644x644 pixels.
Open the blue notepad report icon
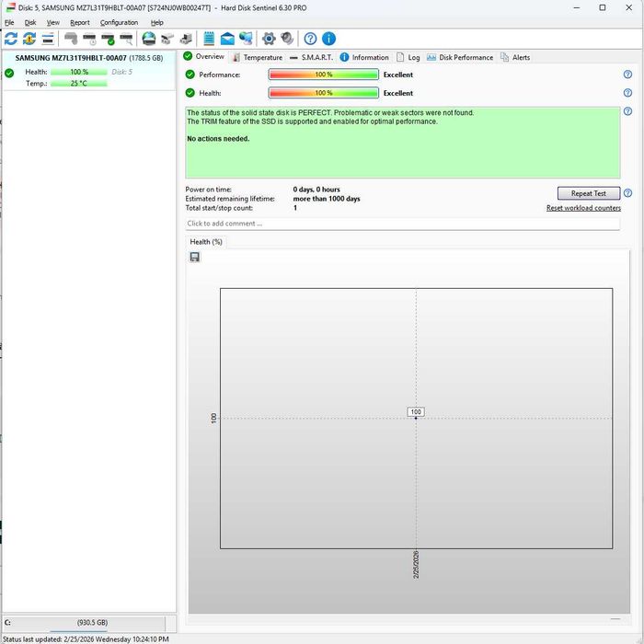[209, 39]
